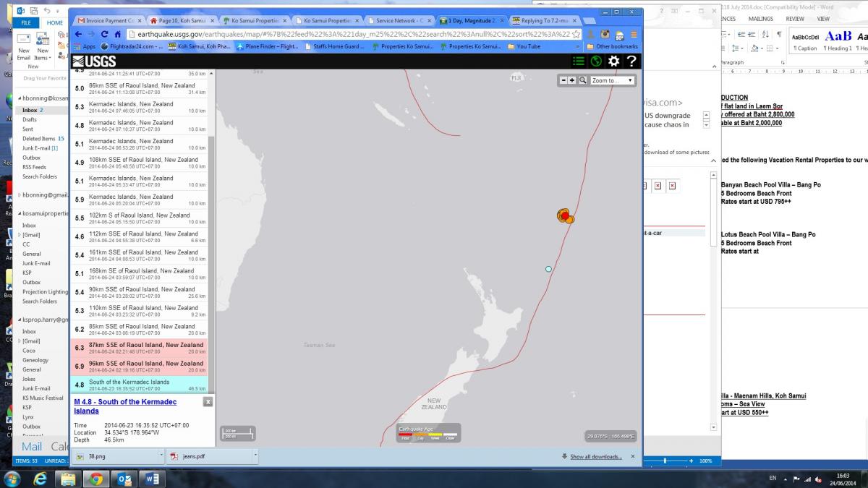Image resolution: width=868 pixels, height=488 pixels.
Task: Click Word sort A-Z icon
Action: tap(767, 34)
